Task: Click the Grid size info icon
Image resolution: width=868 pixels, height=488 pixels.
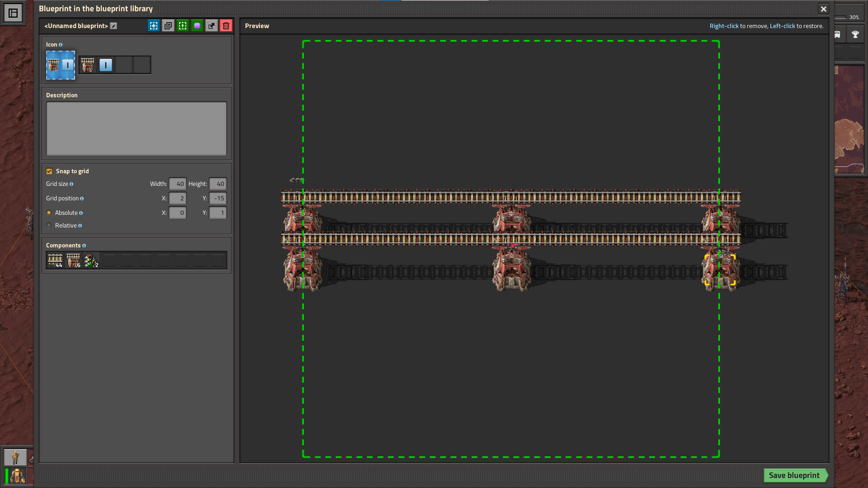Action: [x=71, y=184]
